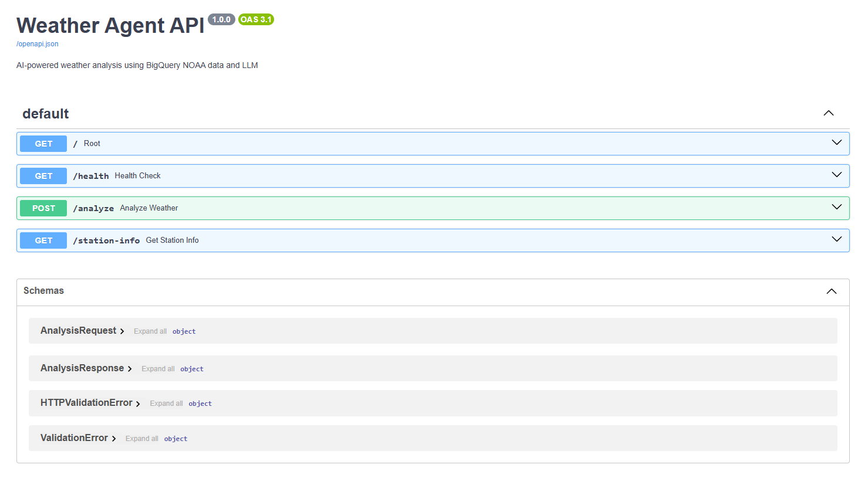Collapse the default section chevron
Viewport: 868px width, 495px height.
tap(828, 113)
